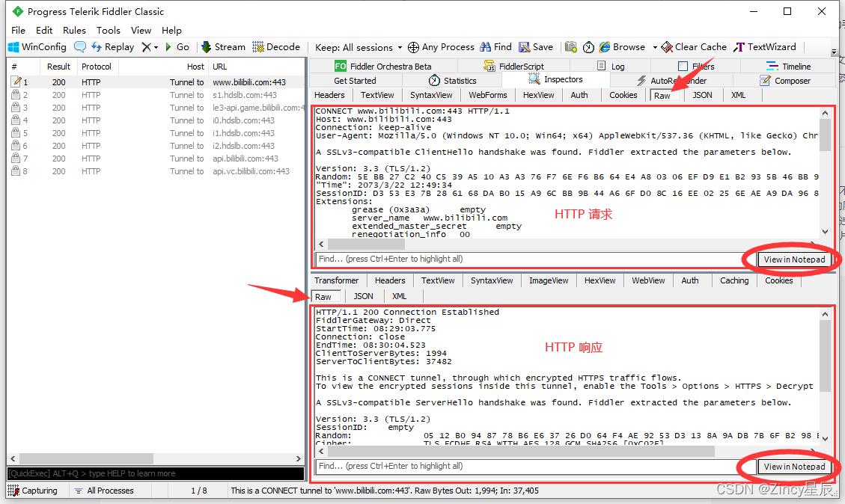Open Keep: All sessions dropdown
The height and width of the screenshot is (504, 845).
(359, 47)
